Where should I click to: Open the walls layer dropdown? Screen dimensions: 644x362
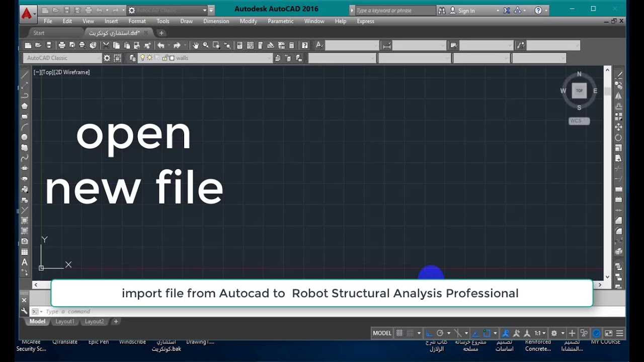pyautogui.click(x=269, y=58)
